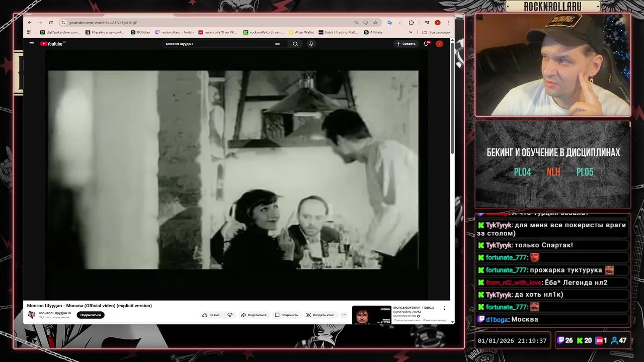Image resolution: width=644 pixels, height=362 pixels.
Task: Open the media control icon in Chrome toolbar
Action: click(427, 23)
